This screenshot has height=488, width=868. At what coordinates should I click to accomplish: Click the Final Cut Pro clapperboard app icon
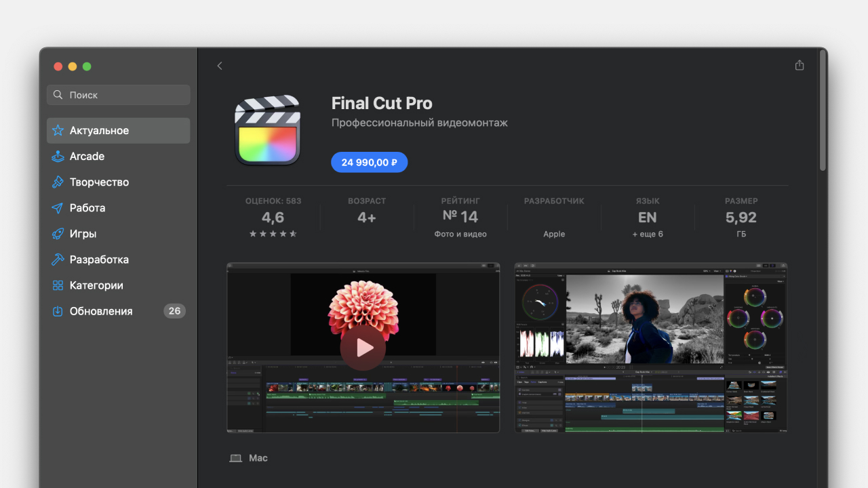267,130
